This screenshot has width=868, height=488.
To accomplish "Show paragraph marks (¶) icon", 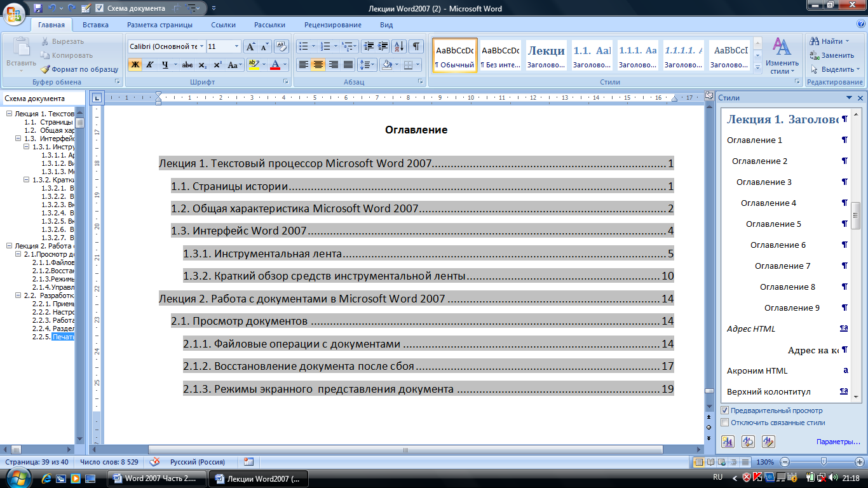I will (416, 46).
